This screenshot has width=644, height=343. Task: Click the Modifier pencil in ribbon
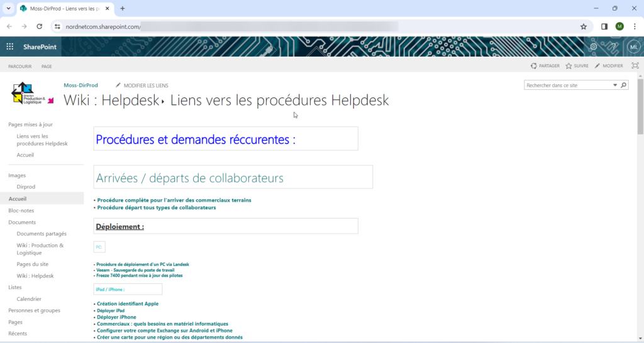[598, 66]
